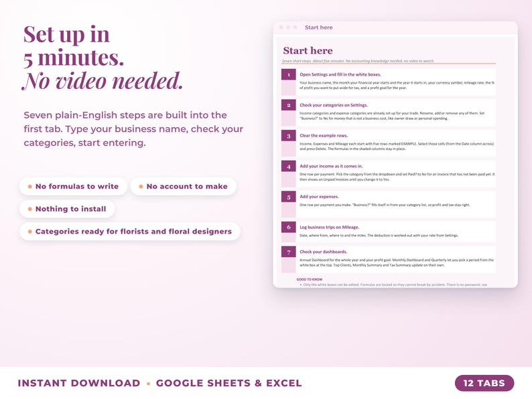Click 'Add your expenses' step title

(x=320, y=197)
